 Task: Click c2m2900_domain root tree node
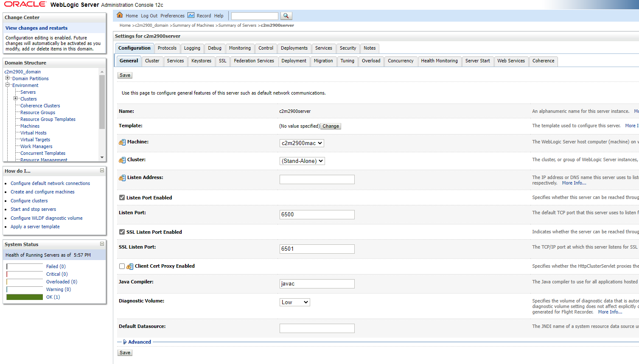pos(22,72)
